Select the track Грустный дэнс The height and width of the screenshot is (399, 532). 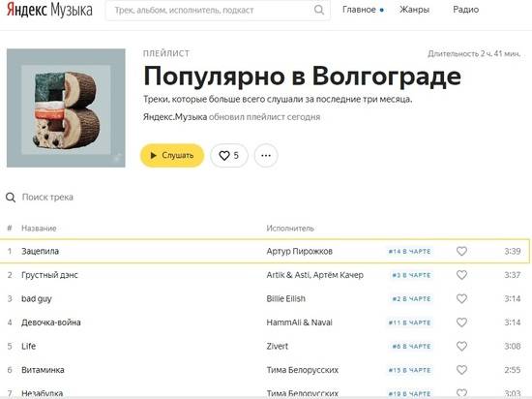tap(49, 275)
